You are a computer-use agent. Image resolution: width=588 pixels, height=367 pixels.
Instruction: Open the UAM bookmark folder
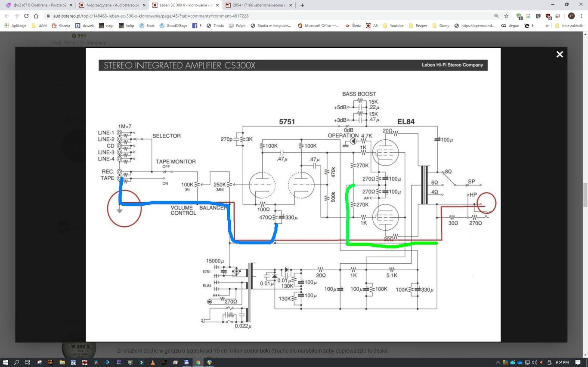pos(39,26)
